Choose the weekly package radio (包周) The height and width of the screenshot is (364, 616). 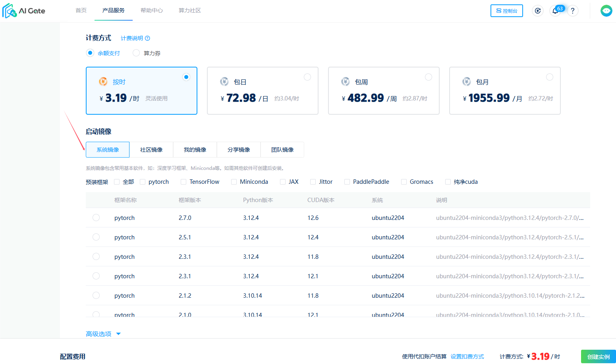click(429, 77)
